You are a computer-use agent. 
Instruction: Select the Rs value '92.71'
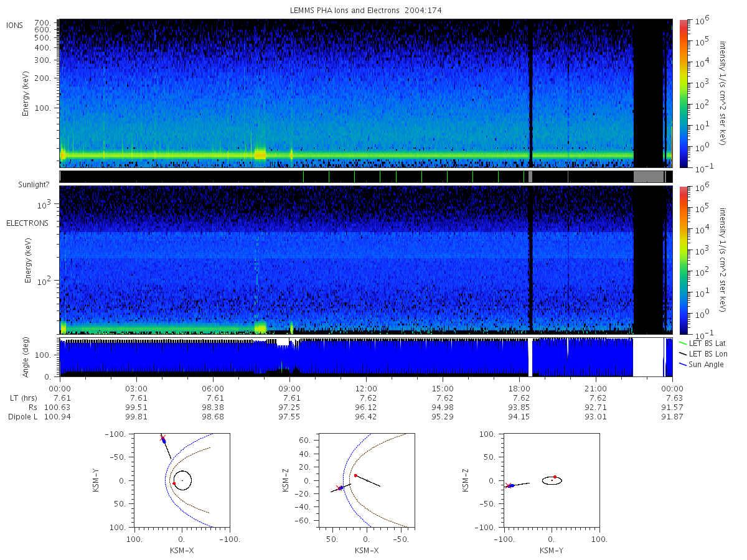click(596, 407)
